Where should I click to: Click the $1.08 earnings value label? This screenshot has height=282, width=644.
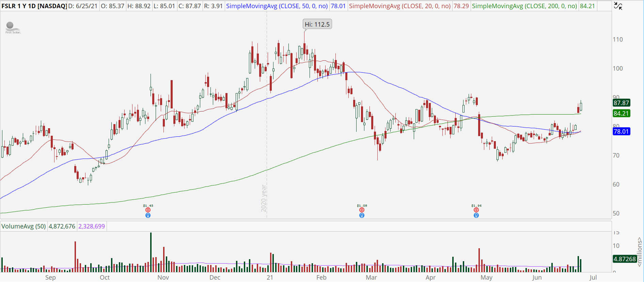(x=362, y=206)
